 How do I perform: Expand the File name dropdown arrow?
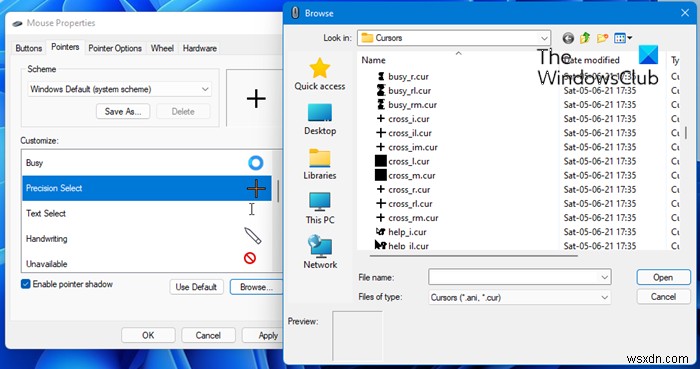click(x=604, y=277)
